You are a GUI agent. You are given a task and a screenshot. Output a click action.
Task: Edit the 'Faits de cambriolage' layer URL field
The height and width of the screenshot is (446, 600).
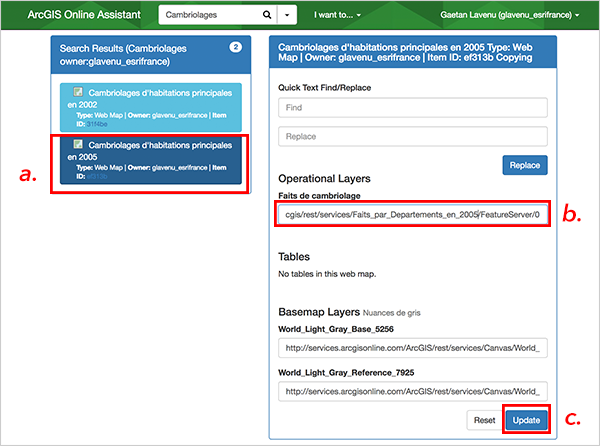point(413,214)
